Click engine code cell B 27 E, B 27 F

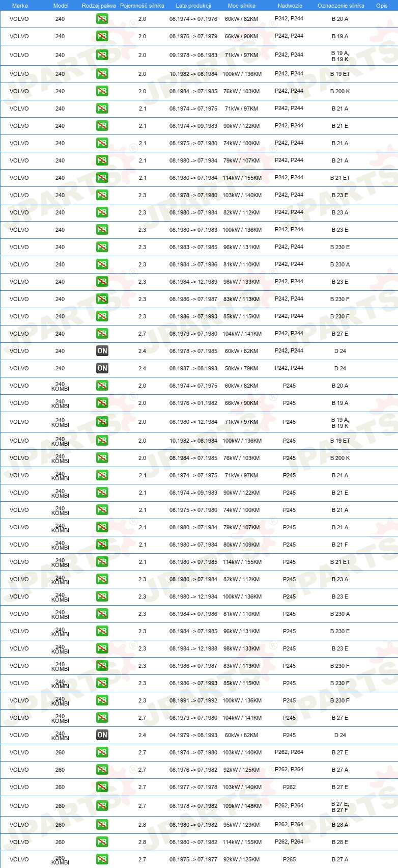[x=340, y=806]
